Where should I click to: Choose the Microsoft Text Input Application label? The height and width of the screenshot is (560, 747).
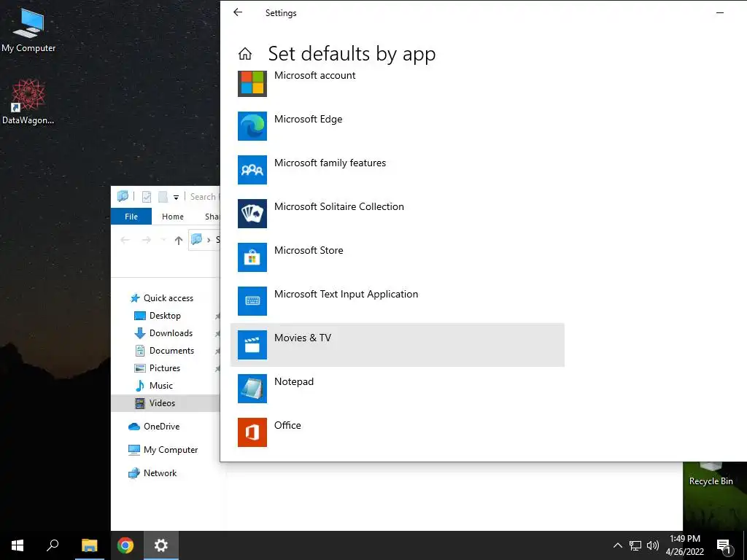pyautogui.click(x=347, y=295)
